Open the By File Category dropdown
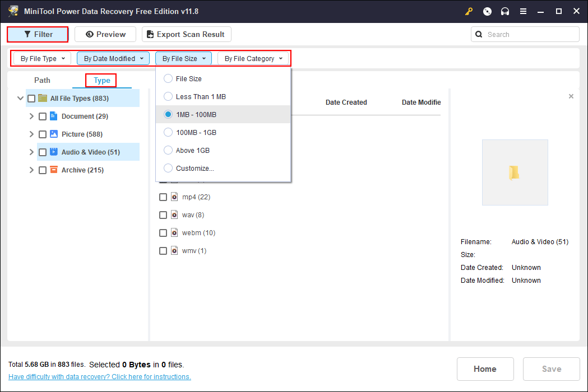588x392 pixels. (253, 58)
